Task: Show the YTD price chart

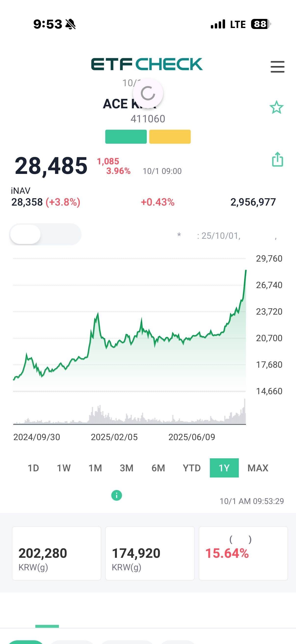Action: [x=192, y=468]
